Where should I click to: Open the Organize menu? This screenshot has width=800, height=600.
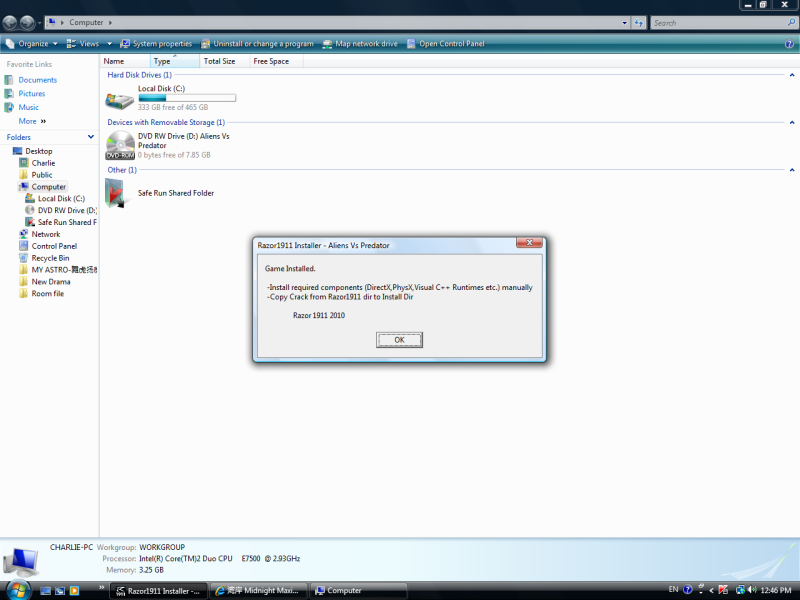32,44
